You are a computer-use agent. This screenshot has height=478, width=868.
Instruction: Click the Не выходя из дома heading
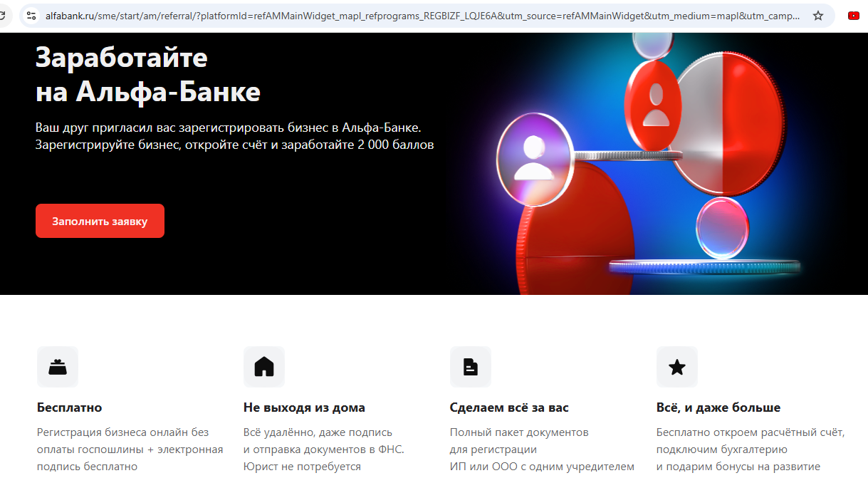(304, 407)
